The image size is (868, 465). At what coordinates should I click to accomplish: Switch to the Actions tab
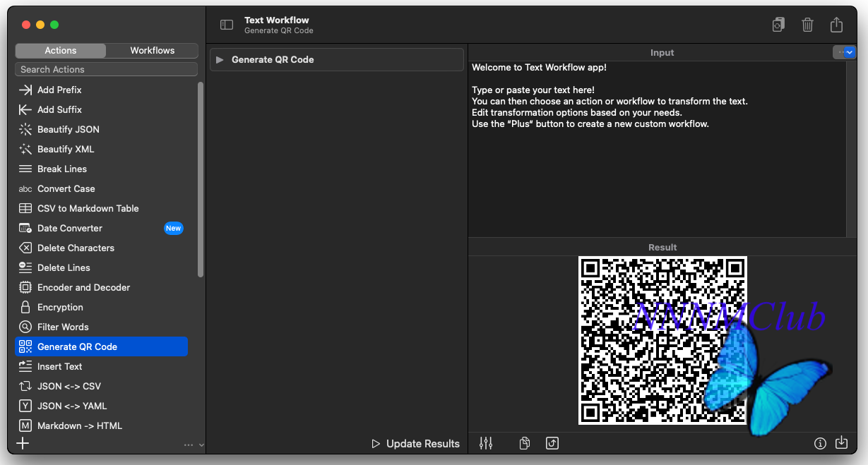[61, 50]
